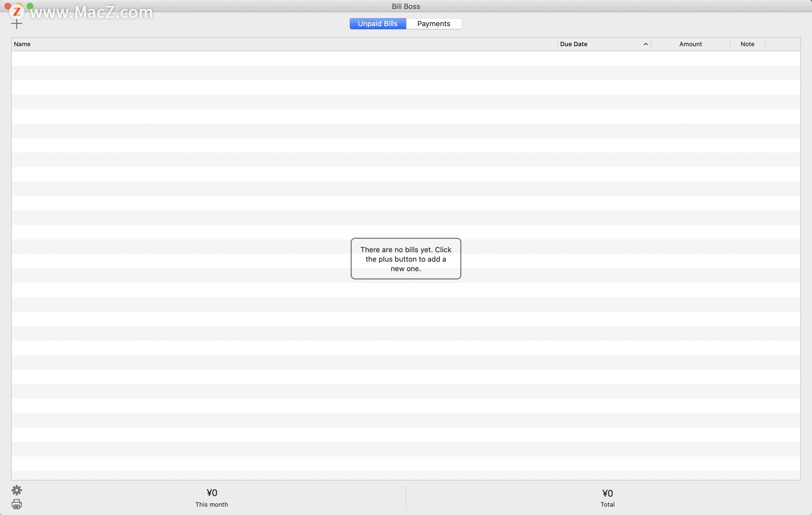This screenshot has width=812, height=515.
Task: Click the ¥0 Total summary
Action: pos(607,497)
